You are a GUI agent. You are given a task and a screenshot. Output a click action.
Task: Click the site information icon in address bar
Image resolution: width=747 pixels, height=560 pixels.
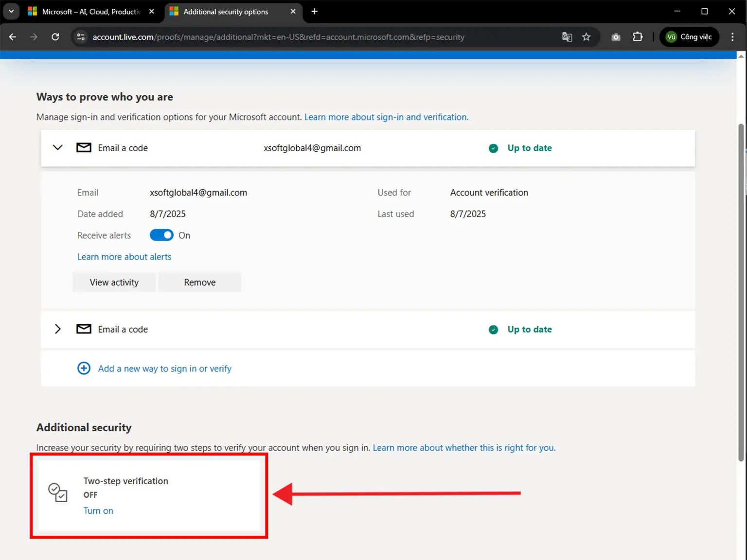[x=81, y=36]
